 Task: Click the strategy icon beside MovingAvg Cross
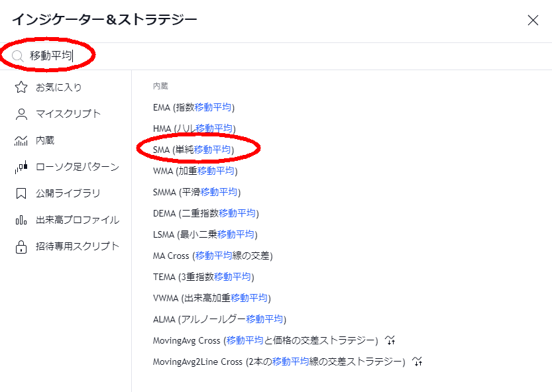click(390, 340)
